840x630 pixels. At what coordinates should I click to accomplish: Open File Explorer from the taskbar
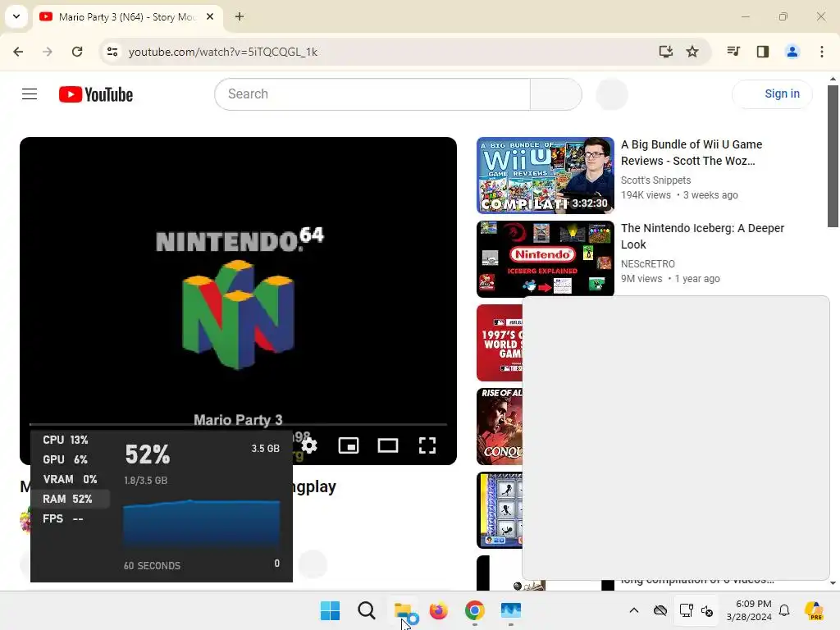click(x=403, y=610)
